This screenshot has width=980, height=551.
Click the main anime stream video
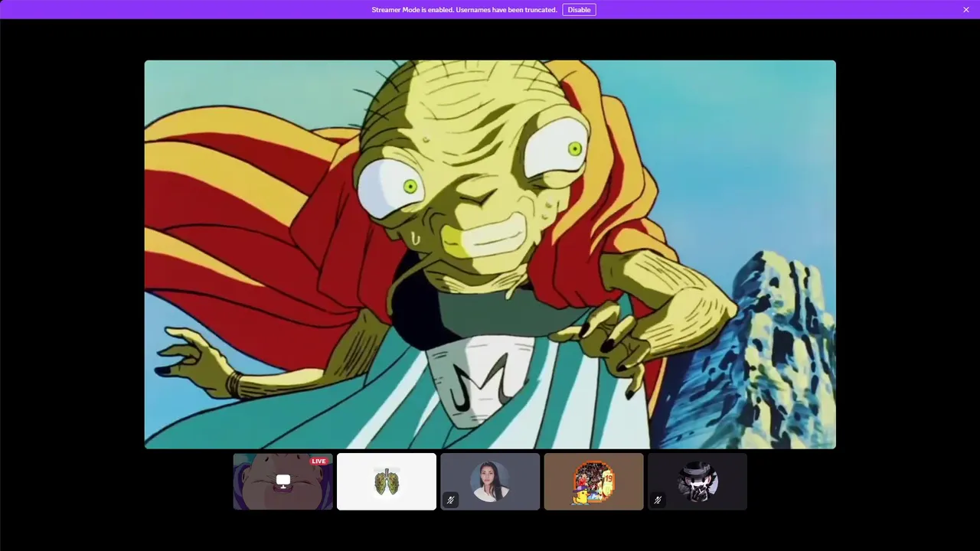490,254
